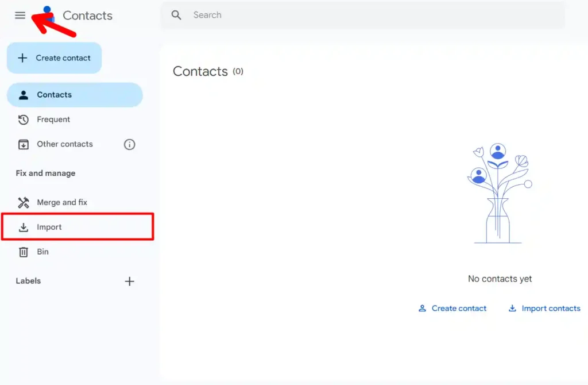Switch to the Contacts list view

pos(55,94)
